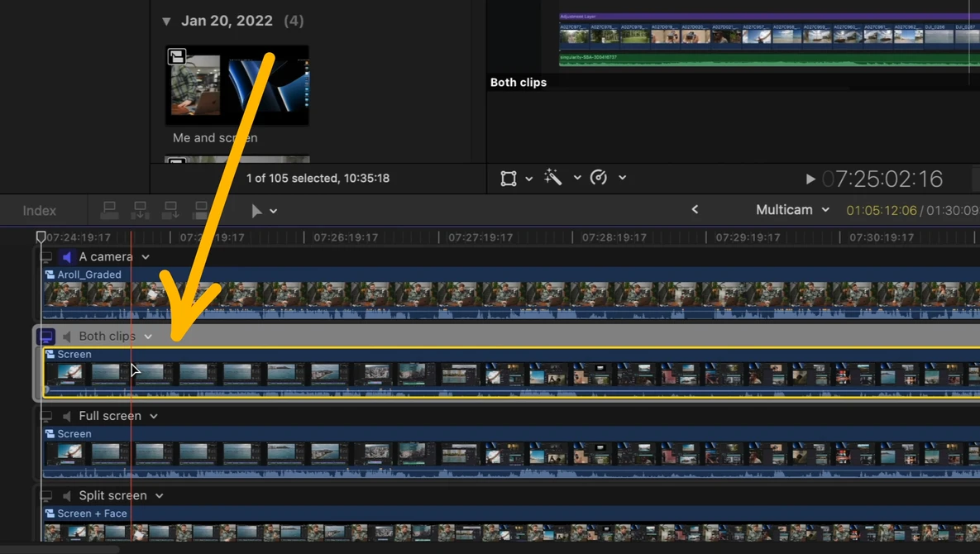Click the 07:25:02:16 timecode display
The width and height of the screenshot is (980, 554).
pos(882,179)
